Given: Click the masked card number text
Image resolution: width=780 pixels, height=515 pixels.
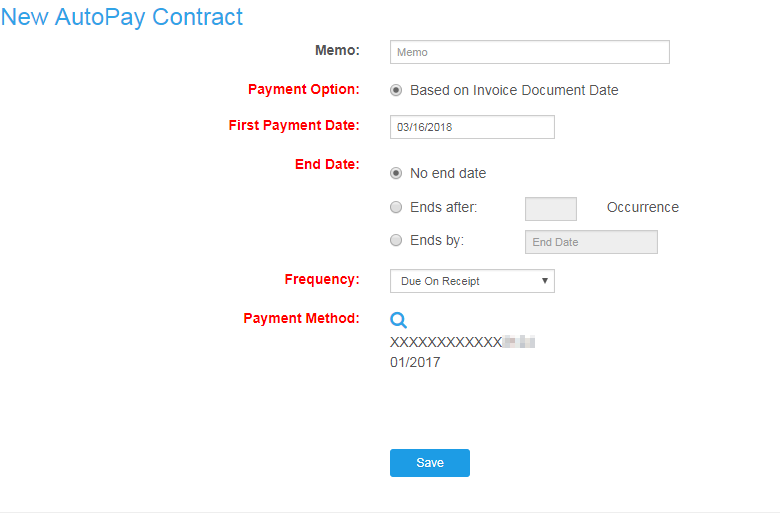Looking at the screenshot, I should [x=462, y=342].
